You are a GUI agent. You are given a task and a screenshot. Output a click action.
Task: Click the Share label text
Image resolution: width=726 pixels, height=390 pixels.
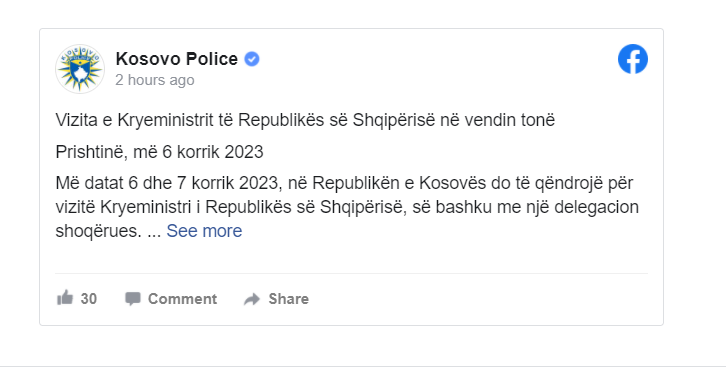[288, 299]
